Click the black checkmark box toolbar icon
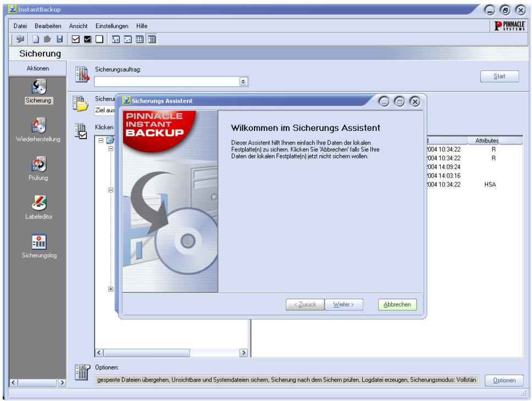 [87, 40]
